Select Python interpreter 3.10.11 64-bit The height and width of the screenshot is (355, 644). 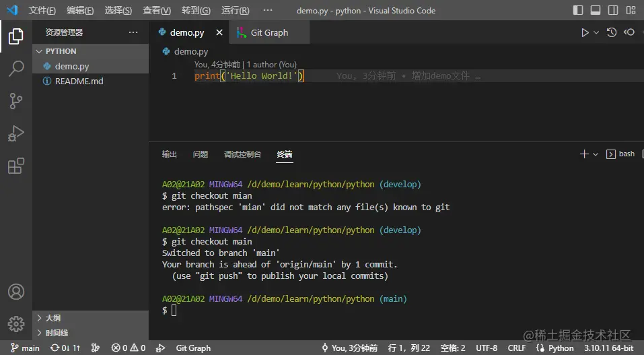point(609,348)
